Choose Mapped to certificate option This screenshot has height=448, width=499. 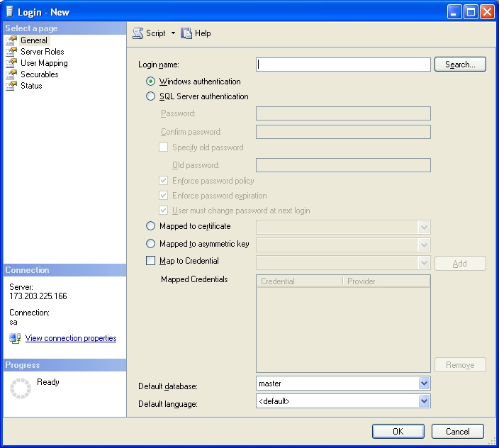150,226
